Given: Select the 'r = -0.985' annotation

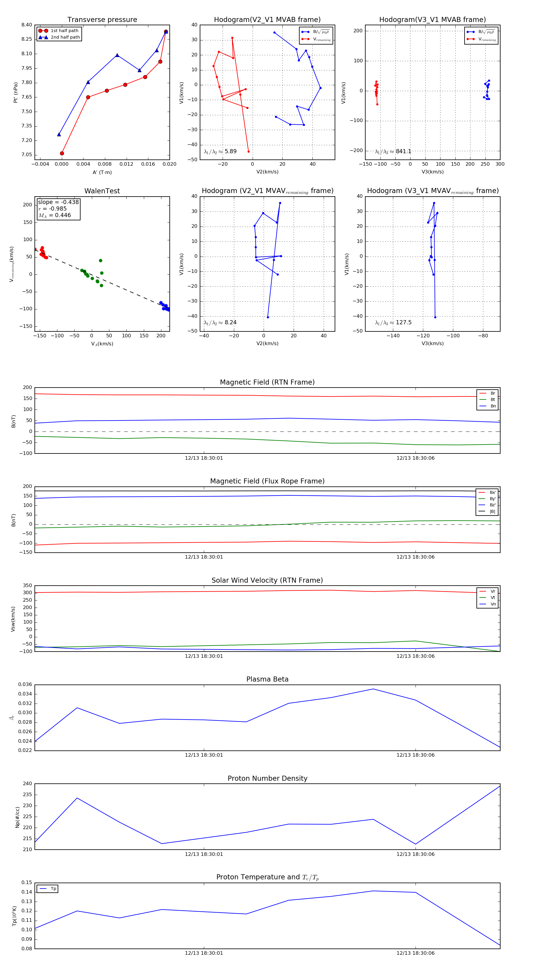Looking at the screenshot, I should pyautogui.click(x=52, y=208).
